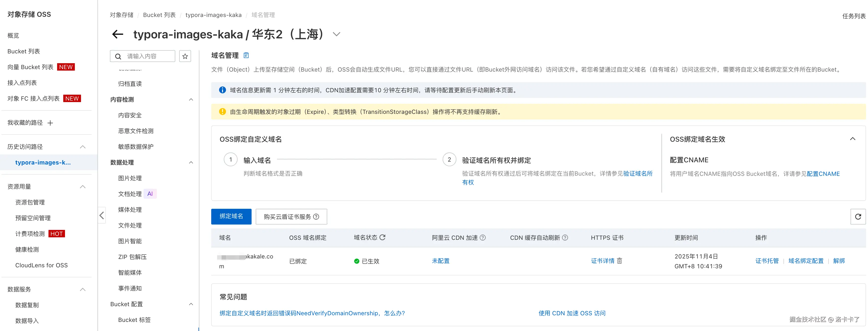Image resolution: width=868 pixels, height=331 pixels.
Task: Click the 解绑 link
Action: 839,261
